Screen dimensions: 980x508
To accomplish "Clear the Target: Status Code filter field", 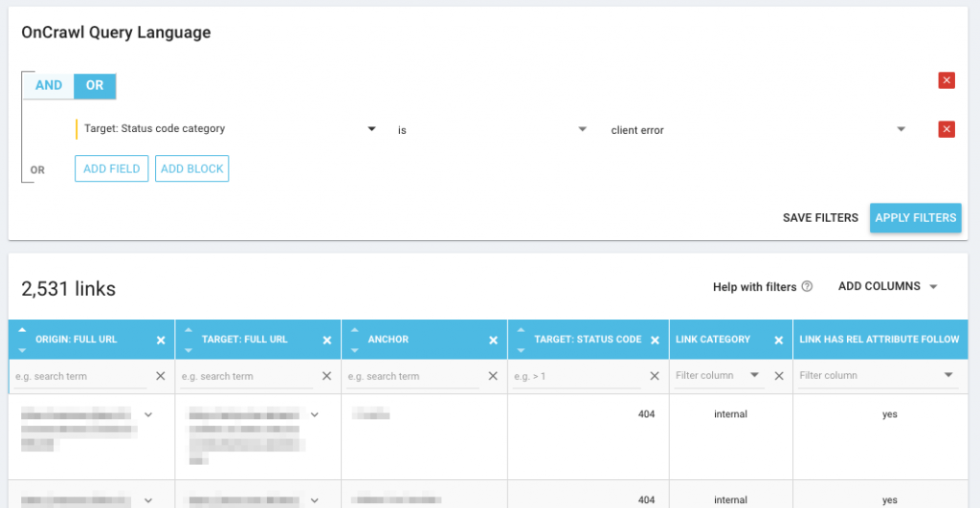I will pyautogui.click(x=655, y=376).
